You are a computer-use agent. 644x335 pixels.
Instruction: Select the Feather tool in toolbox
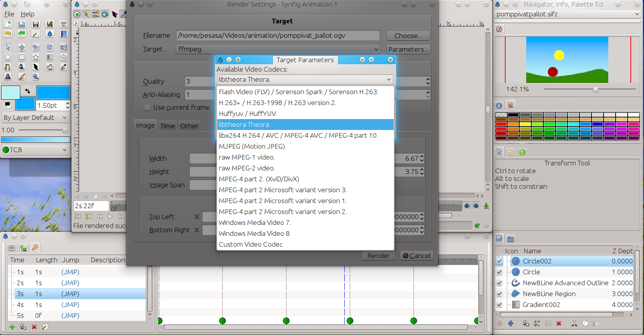36,67
